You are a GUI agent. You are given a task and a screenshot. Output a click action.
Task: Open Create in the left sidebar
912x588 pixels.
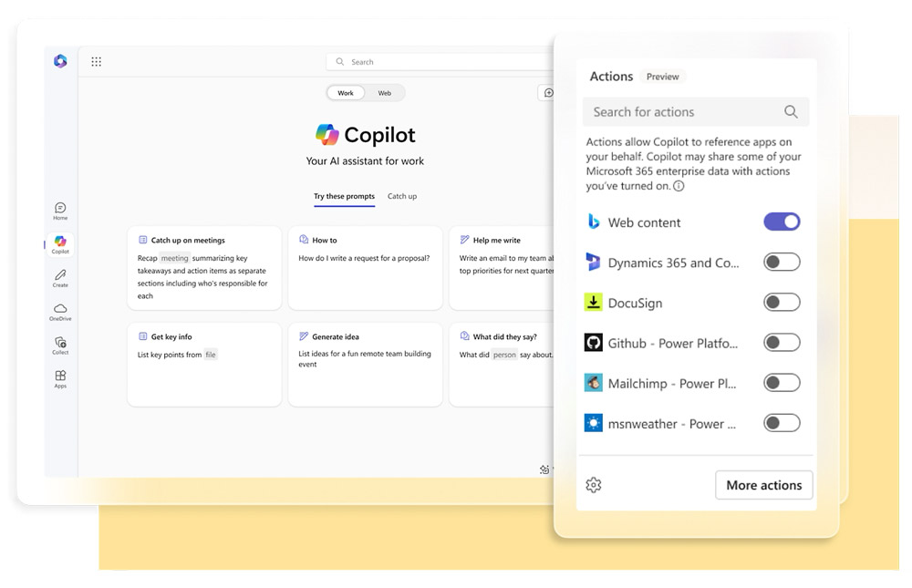click(60, 278)
